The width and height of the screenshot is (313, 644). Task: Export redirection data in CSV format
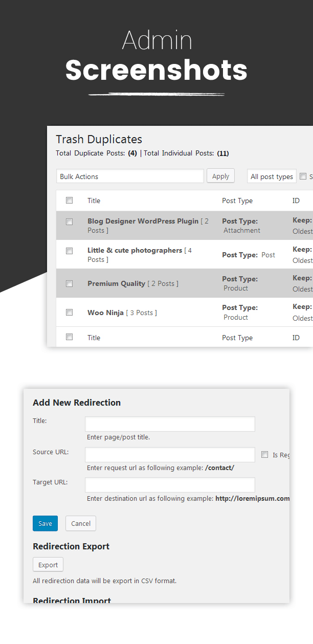(48, 564)
